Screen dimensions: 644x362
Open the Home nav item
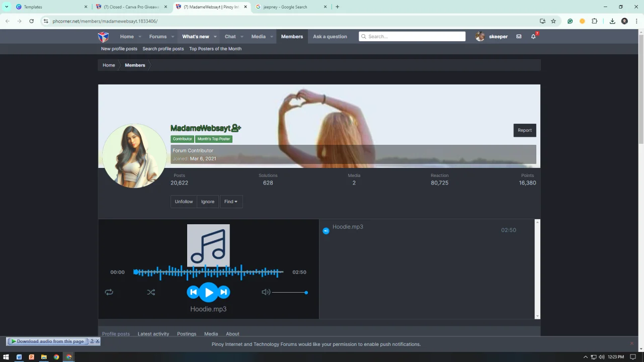pyautogui.click(x=127, y=37)
